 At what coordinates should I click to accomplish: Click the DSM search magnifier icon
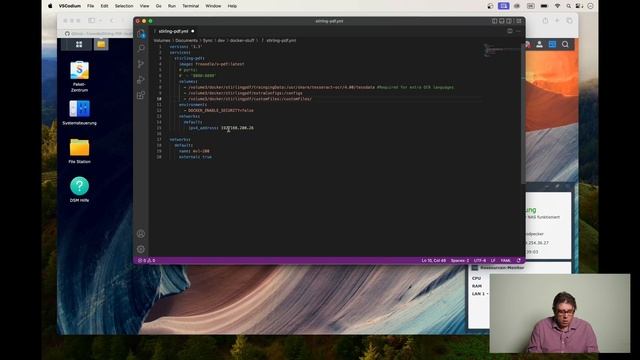pos(565,44)
